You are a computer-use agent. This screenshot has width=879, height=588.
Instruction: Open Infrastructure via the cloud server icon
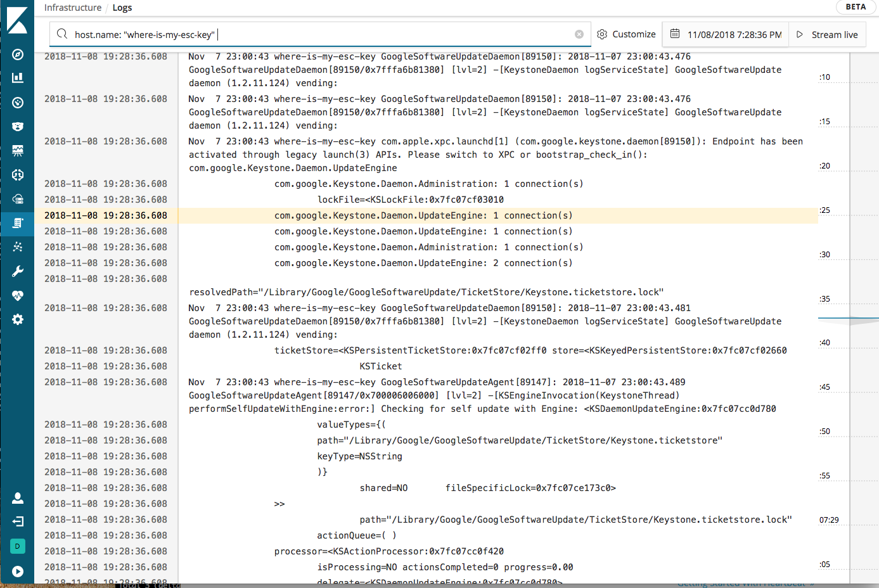pos(18,199)
